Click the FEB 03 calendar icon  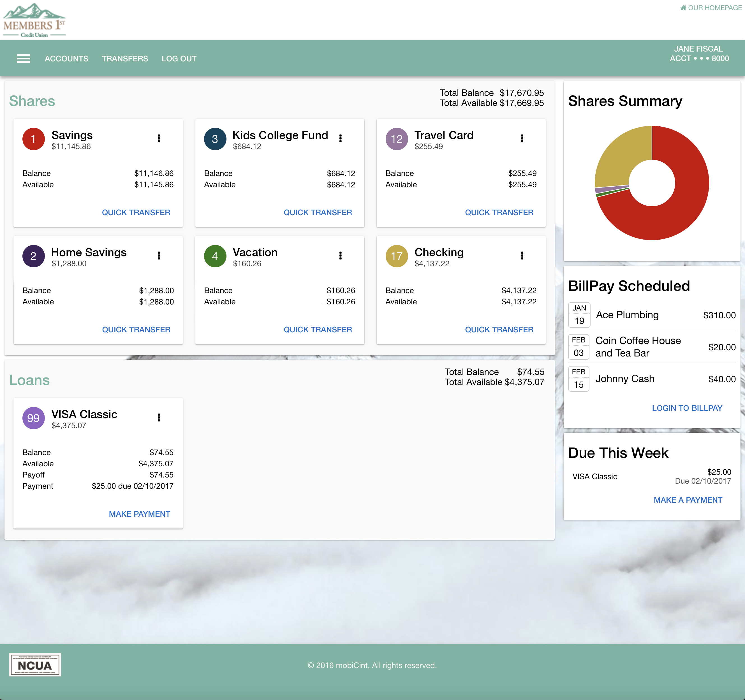[579, 347]
